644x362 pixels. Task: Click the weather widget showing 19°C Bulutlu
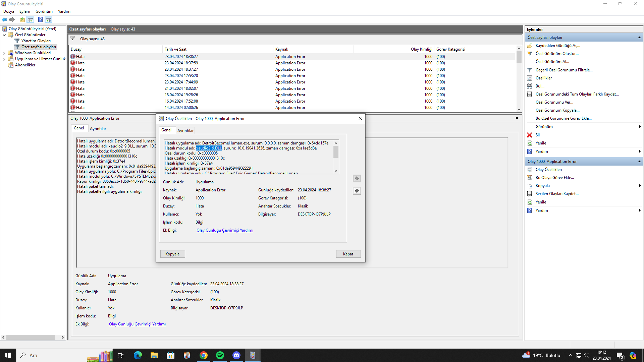[x=541, y=355]
